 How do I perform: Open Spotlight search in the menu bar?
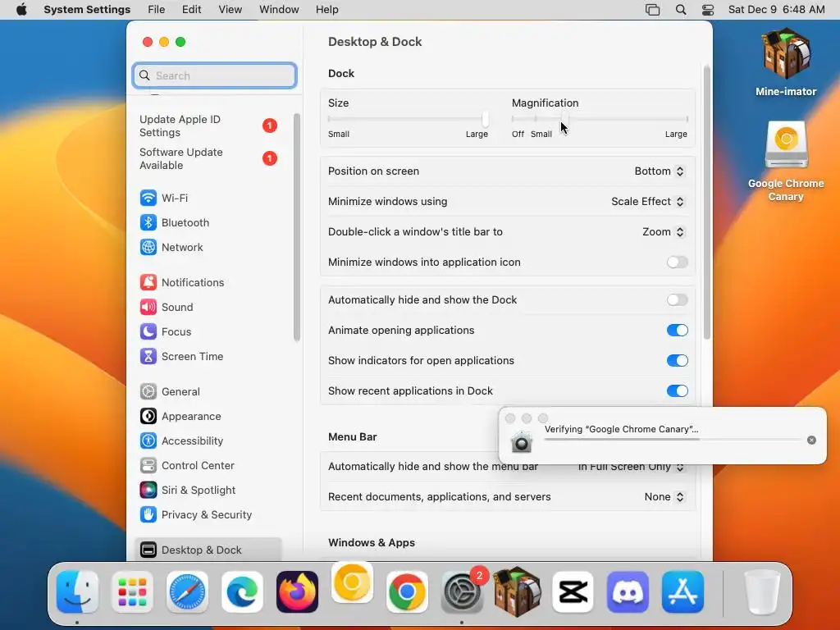point(680,10)
